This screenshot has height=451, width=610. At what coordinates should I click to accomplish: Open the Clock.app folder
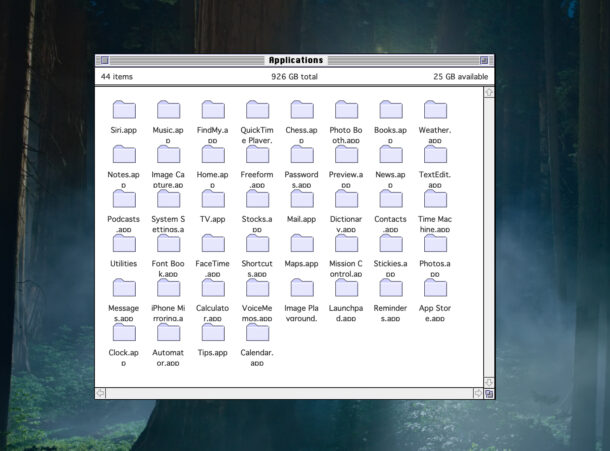tap(124, 332)
